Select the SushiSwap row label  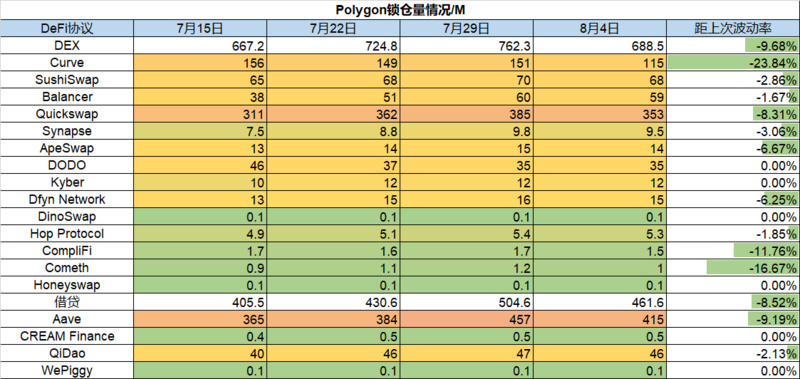coord(67,80)
